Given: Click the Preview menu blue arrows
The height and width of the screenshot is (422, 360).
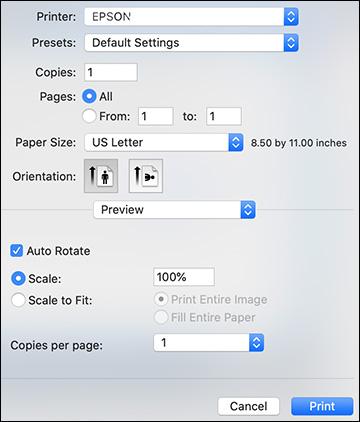Looking at the screenshot, I should click(248, 210).
